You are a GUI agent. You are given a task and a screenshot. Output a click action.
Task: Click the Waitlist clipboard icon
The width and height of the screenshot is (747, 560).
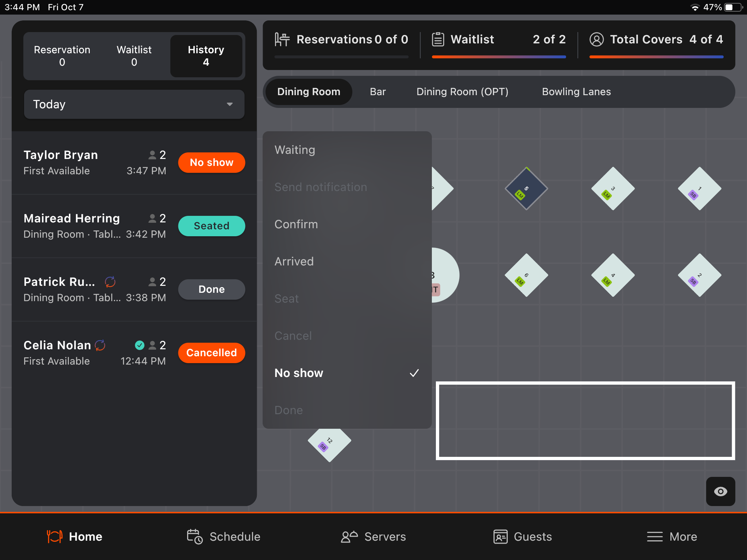coord(438,39)
